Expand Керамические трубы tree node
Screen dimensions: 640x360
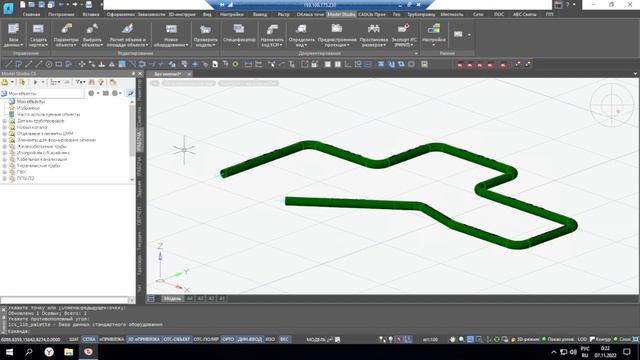[4, 166]
